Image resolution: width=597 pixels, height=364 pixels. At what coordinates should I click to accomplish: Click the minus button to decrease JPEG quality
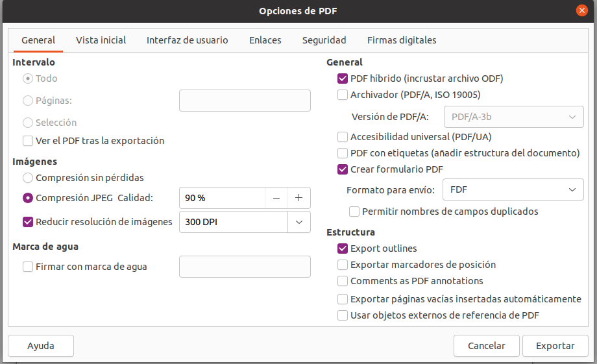(x=276, y=198)
